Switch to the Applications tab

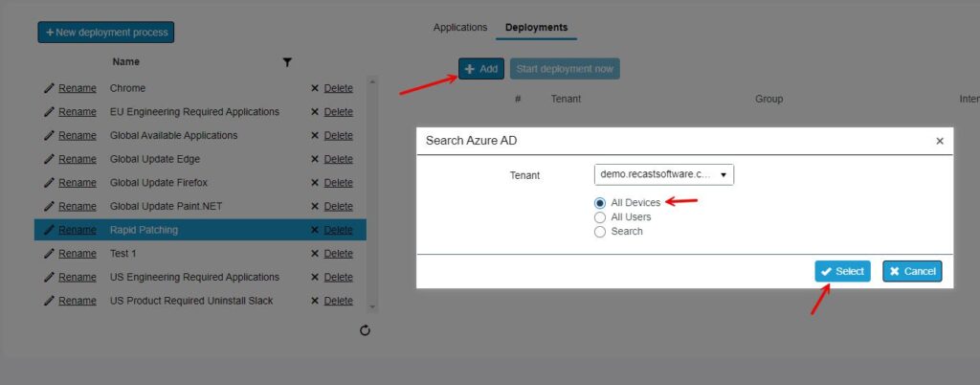click(x=460, y=28)
